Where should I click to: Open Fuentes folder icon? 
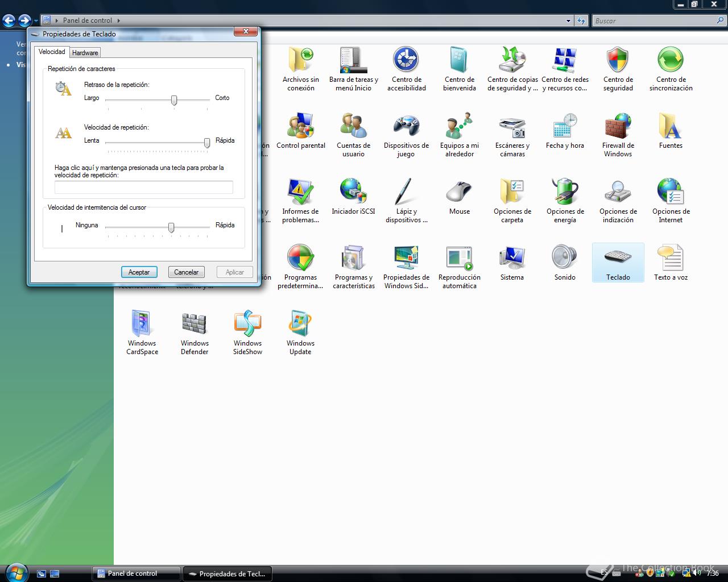click(x=671, y=132)
